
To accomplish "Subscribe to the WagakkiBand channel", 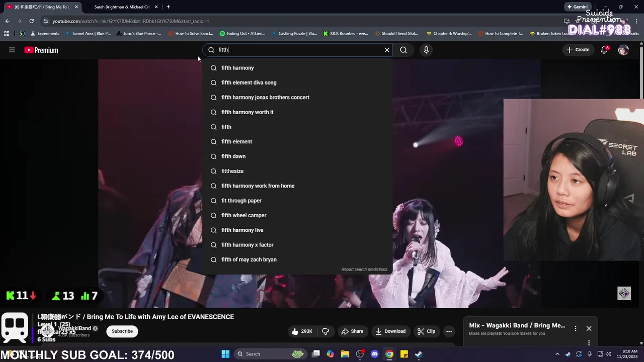I will [x=122, y=331].
